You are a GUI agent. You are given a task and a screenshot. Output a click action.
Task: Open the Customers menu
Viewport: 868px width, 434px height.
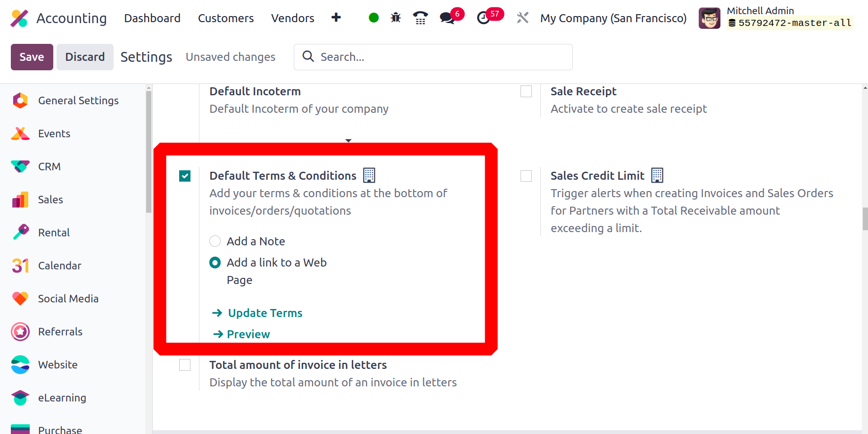point(226,18)
